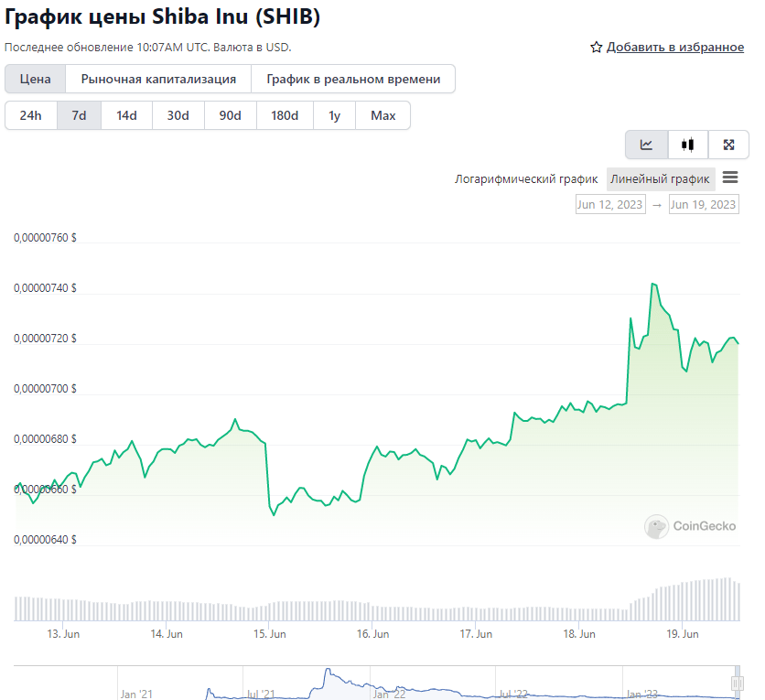Open the Jun 12, 2023 start date field
Image resolution: width=765 pixels, height=700 pixels.
tap(610, 204)
